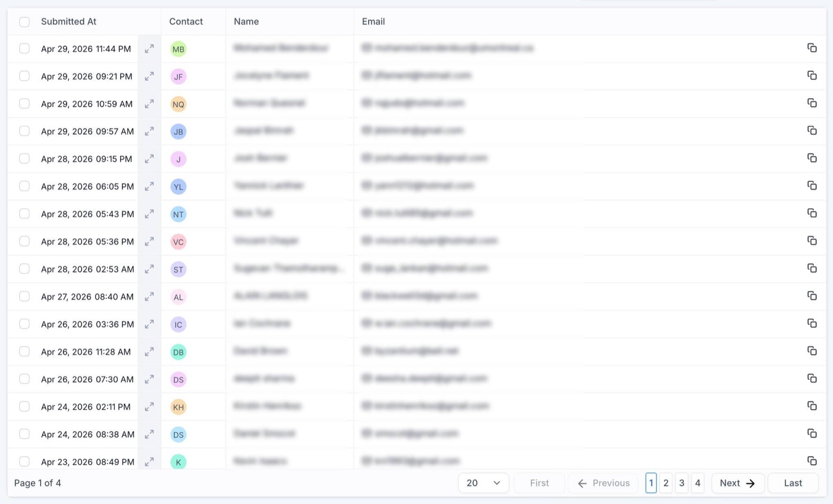
Task: Copy email in the IC contact row
Action: tap(812, 323)
